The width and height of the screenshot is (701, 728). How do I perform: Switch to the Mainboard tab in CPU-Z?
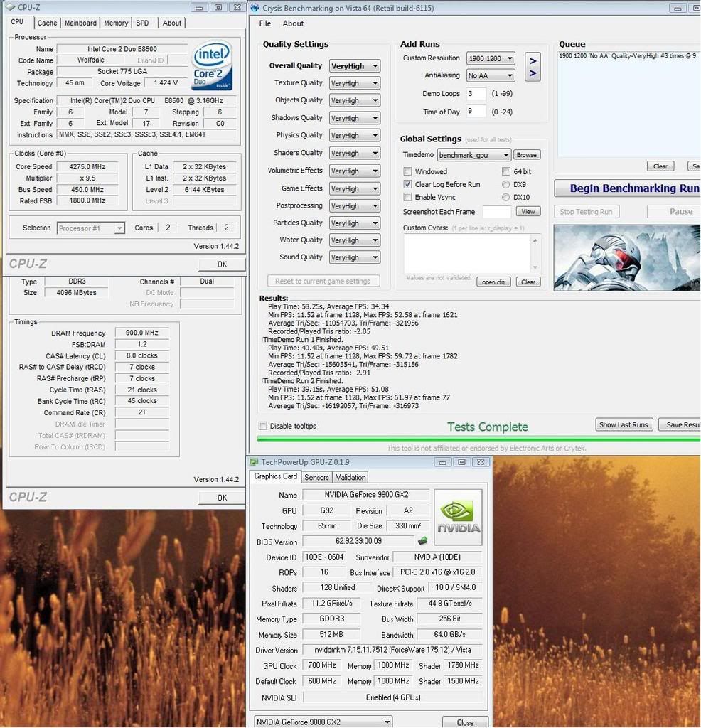coord(80,23)
